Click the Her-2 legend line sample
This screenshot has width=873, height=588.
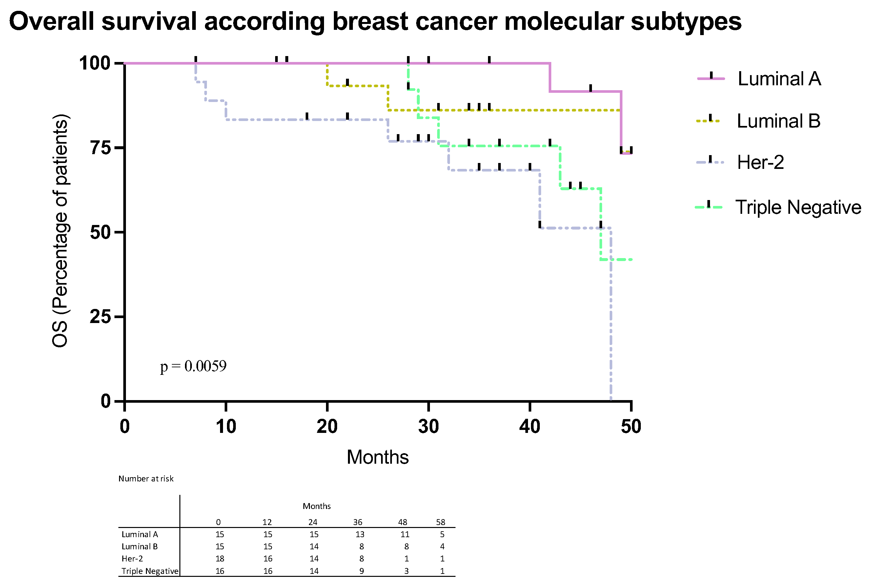tap(709, 162)
